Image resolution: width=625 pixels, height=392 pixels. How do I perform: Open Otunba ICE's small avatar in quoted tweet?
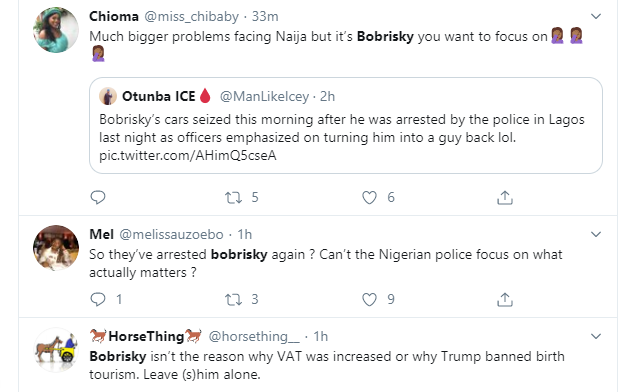click(108, 96)
